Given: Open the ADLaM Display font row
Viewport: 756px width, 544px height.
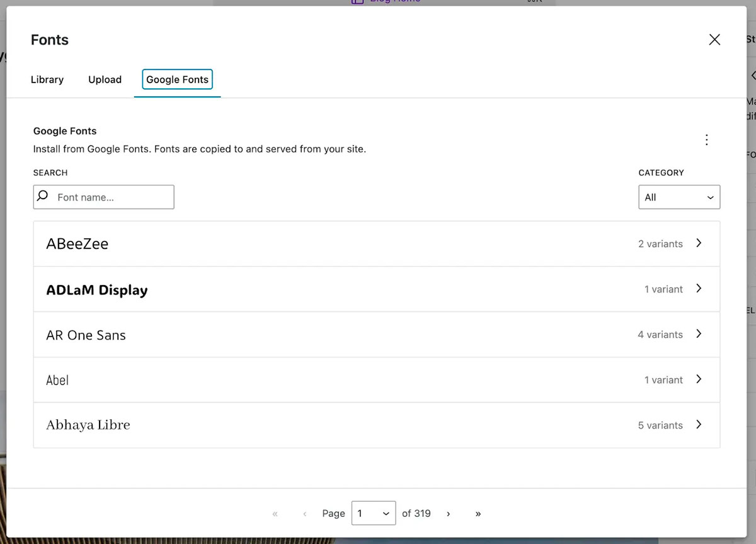Looking at the screenshot, I should [x=377, y=289].
